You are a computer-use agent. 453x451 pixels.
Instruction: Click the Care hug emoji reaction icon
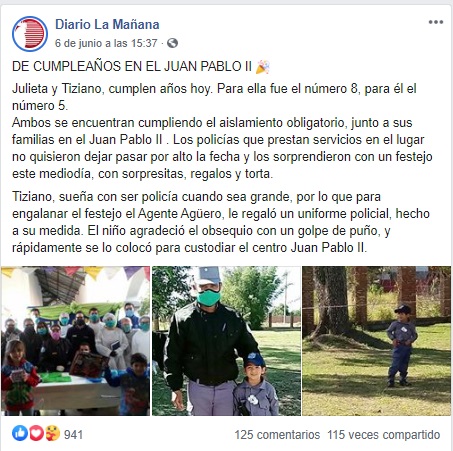[52, 433]
